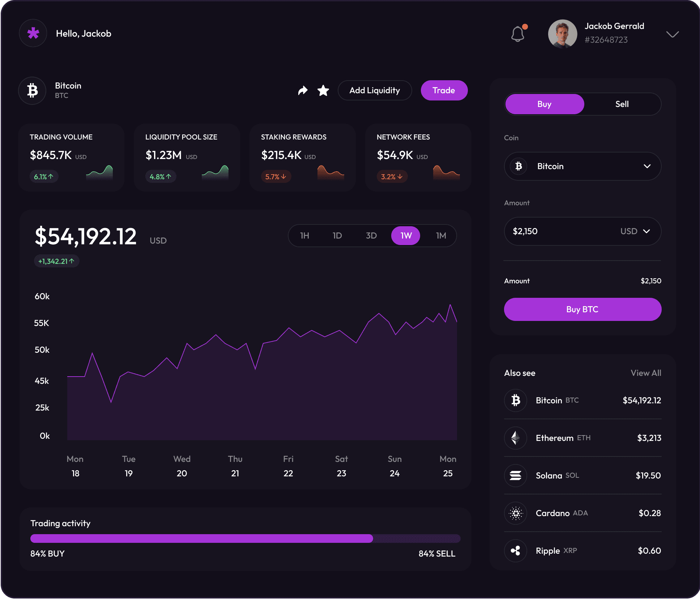The width and height of the screenshot is (700, 605).
Task: Click the Buy BTC button
Action: tap(582, 309)
